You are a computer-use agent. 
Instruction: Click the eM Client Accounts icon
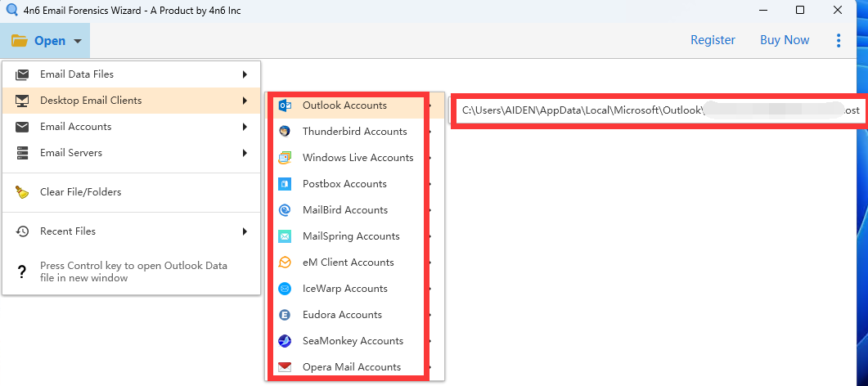pos(285,263)
